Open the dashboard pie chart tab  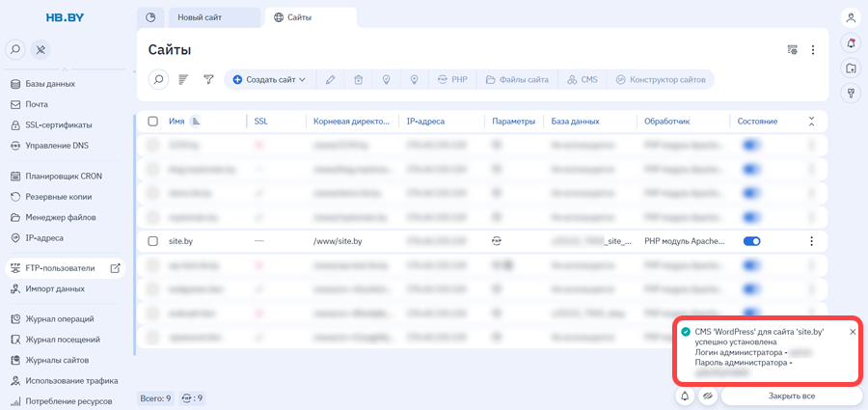[150, 17]
